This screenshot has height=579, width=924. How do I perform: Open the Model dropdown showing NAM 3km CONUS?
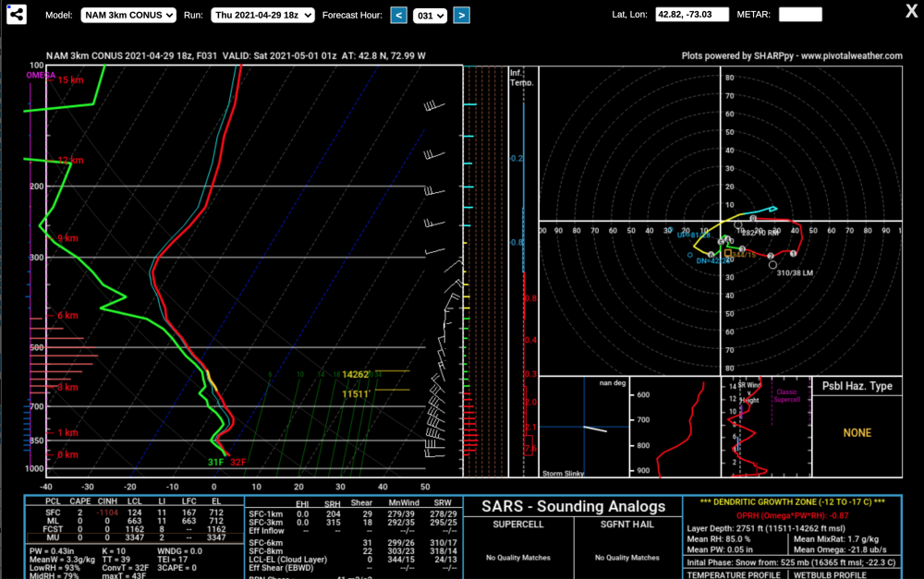tap(128, 15)
